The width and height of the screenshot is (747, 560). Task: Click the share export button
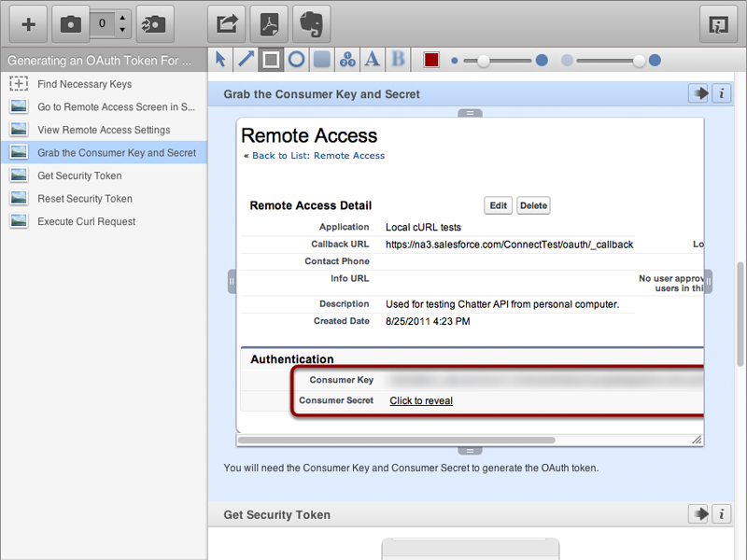(227, 24)
